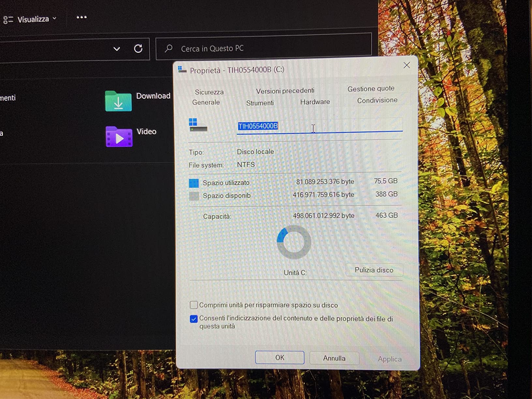Uncheck Consenti l'indicizzazione del contenuto checkbox
This screenshot has height=399, width=532.
[x=194, y=319]
